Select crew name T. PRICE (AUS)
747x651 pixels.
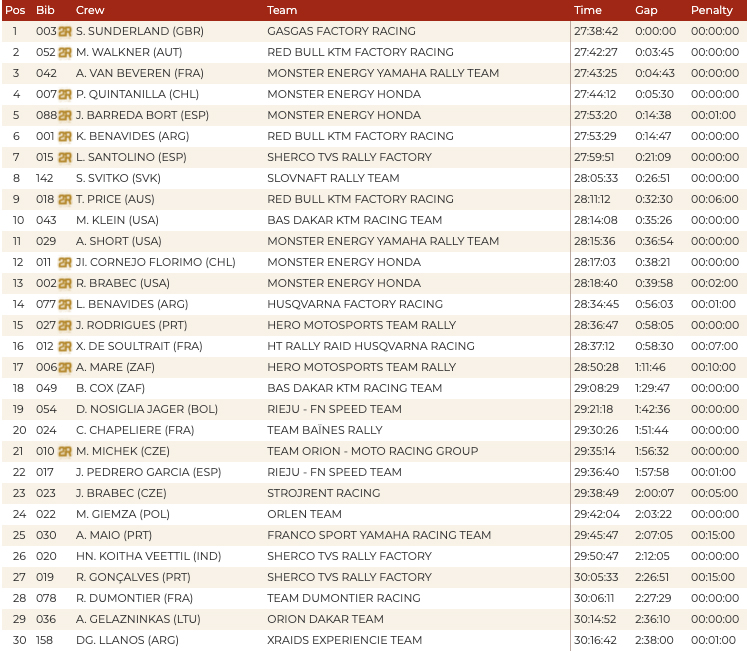click(x=115, y=199)
